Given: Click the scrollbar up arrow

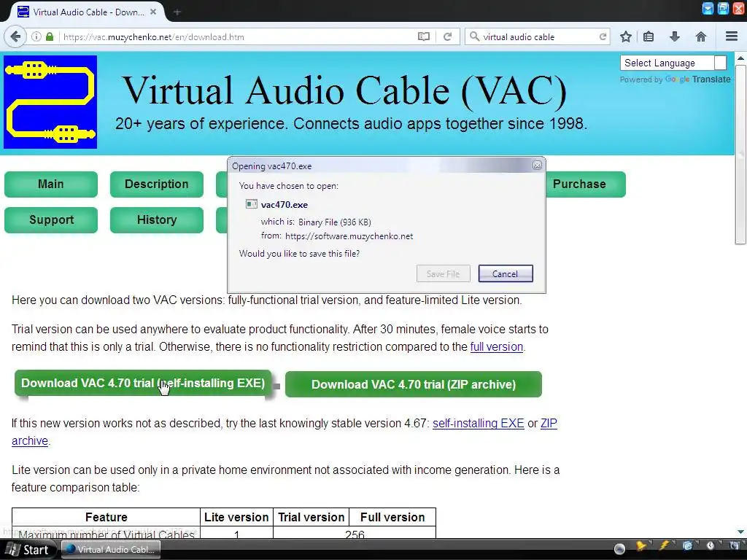Looking at the screenshot, I should (740, 58).
